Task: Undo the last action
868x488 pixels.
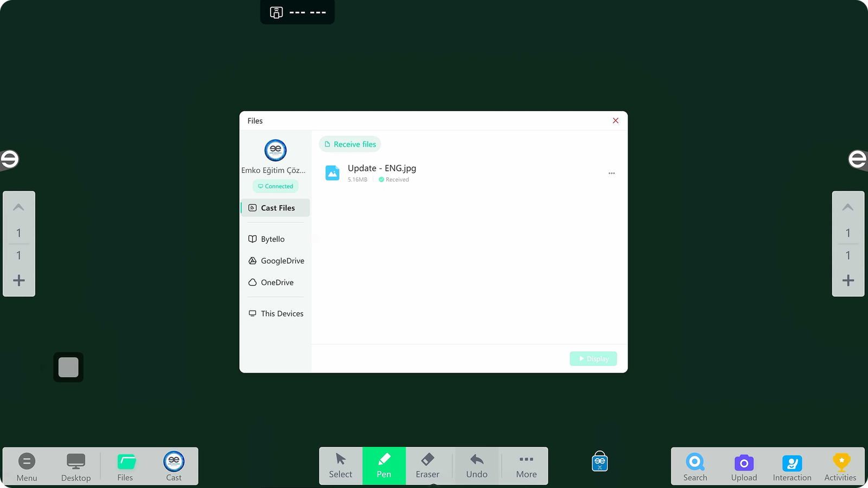Action: pos(476,466)
